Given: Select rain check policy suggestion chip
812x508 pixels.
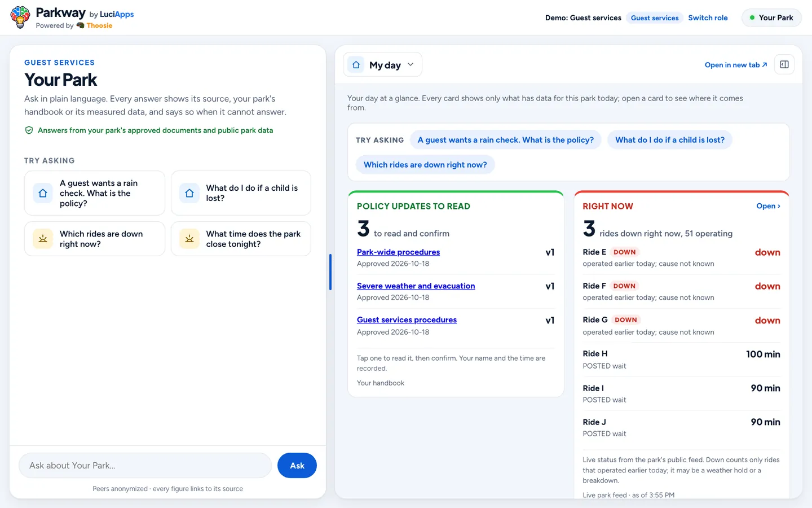Looking at the screenshot, I should point(506,140).
